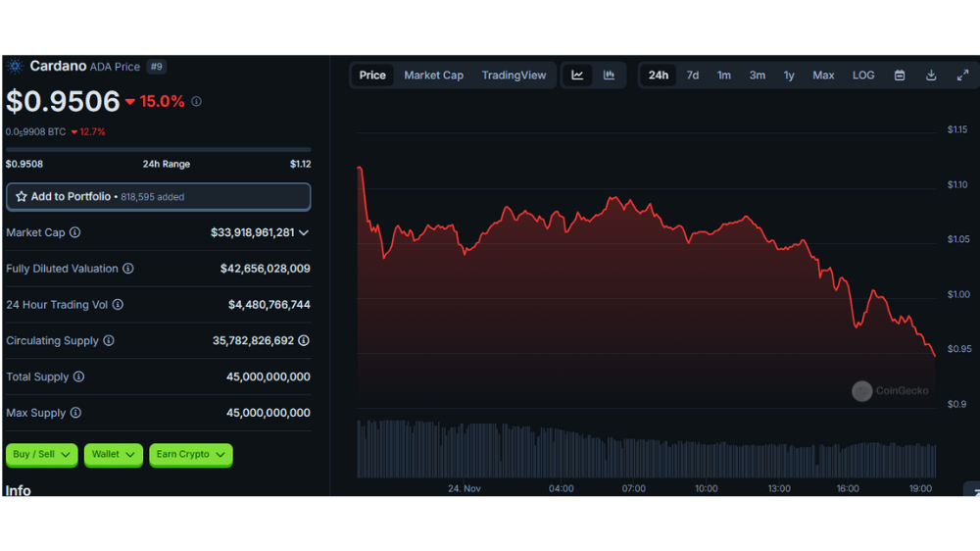980x551 pixels.
Task: Click Fully Diluted Valuation info icon
Action: (128, 269)
